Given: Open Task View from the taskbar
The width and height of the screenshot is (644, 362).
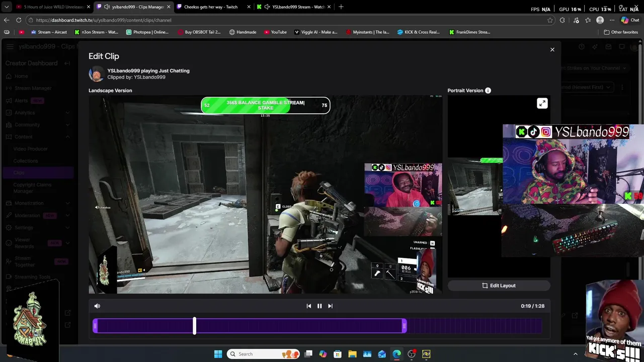Looking at the screenshot, I should [308, 354].
